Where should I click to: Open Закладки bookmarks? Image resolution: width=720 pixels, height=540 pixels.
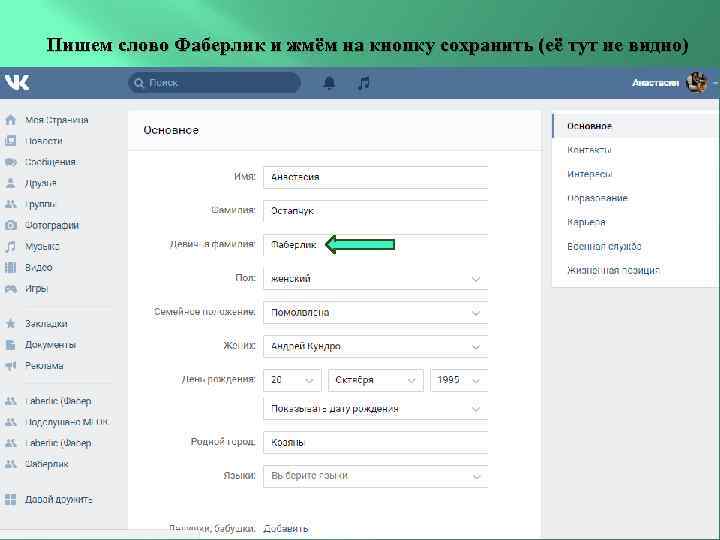pos(46,324)
